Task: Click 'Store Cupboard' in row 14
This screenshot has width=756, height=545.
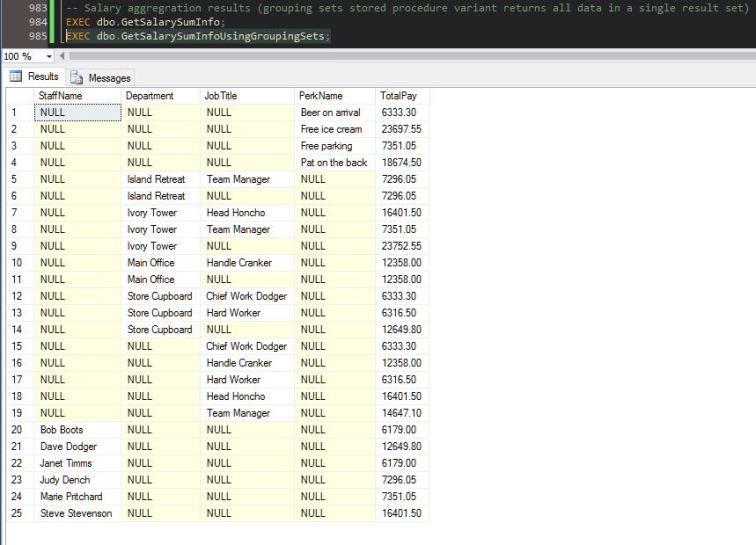Action: coord(161,329)
